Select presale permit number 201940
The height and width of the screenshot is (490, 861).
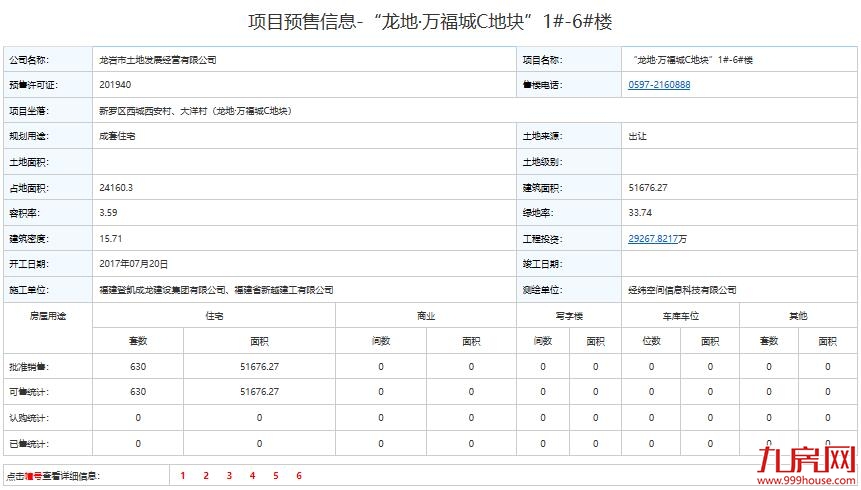coord(115,85)
